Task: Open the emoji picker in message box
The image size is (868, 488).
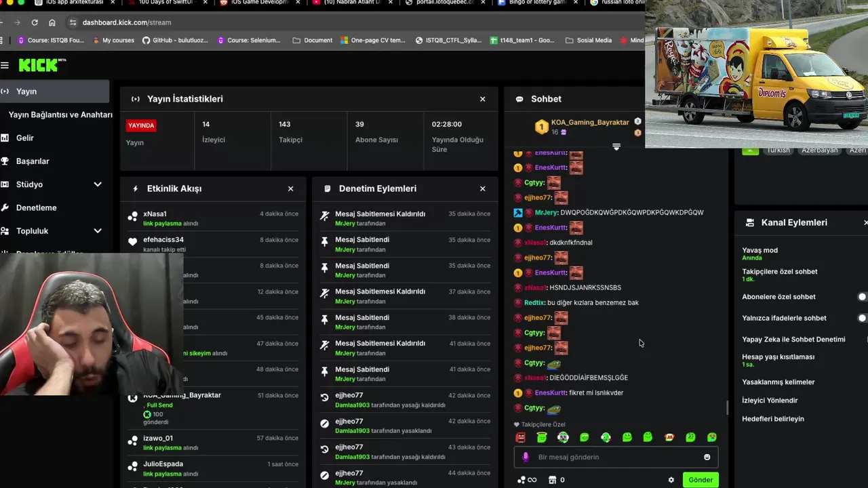Action: point(707,457)
